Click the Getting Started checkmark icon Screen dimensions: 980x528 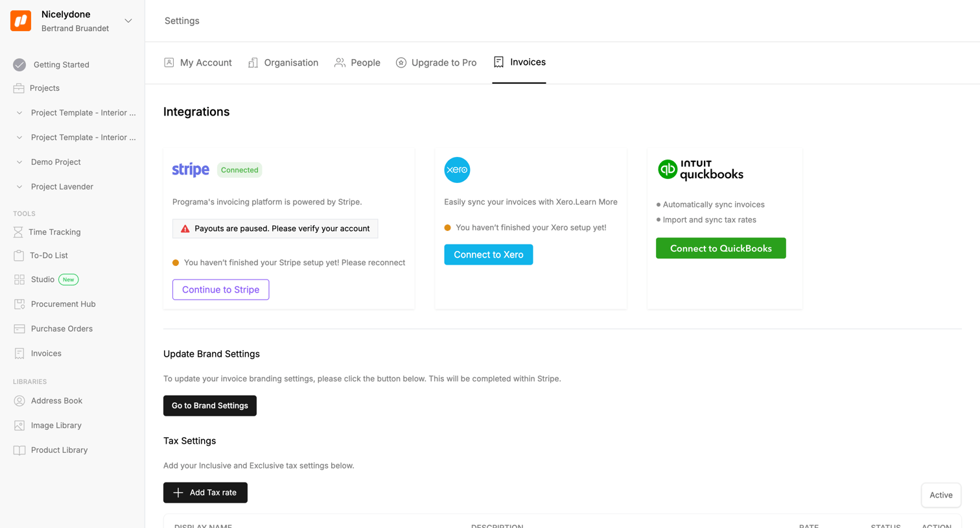(19, 65)
